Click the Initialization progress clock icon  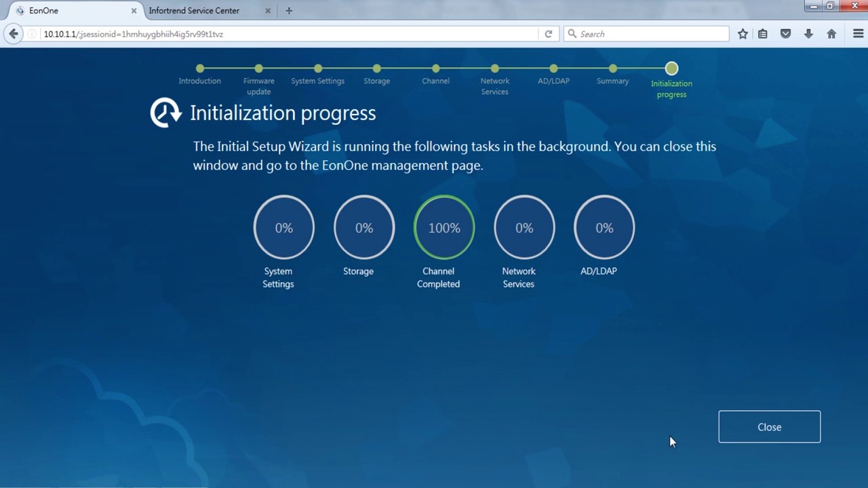tap(165, 113)
